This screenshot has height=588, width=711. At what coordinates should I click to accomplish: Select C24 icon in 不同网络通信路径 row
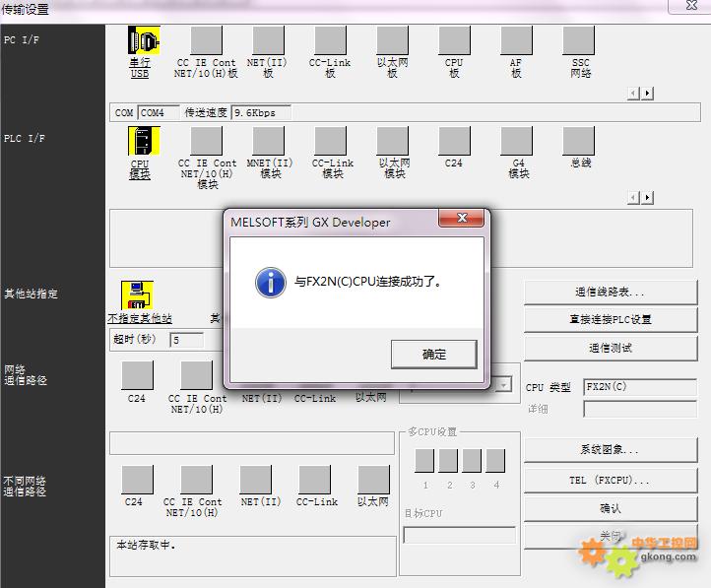point(138,480)
